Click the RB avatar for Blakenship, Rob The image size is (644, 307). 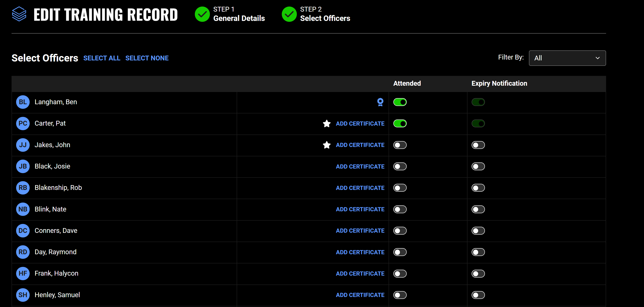click(x=23, y=188)
